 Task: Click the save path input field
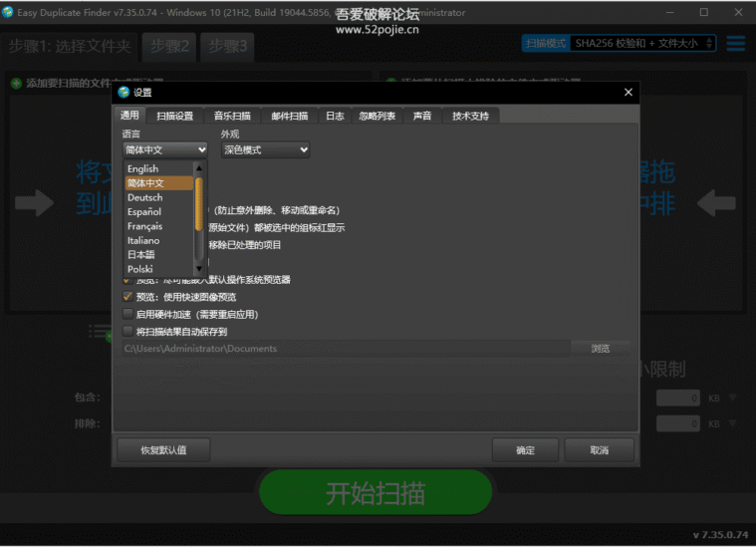pyautogui.click(x=346, y=349)
